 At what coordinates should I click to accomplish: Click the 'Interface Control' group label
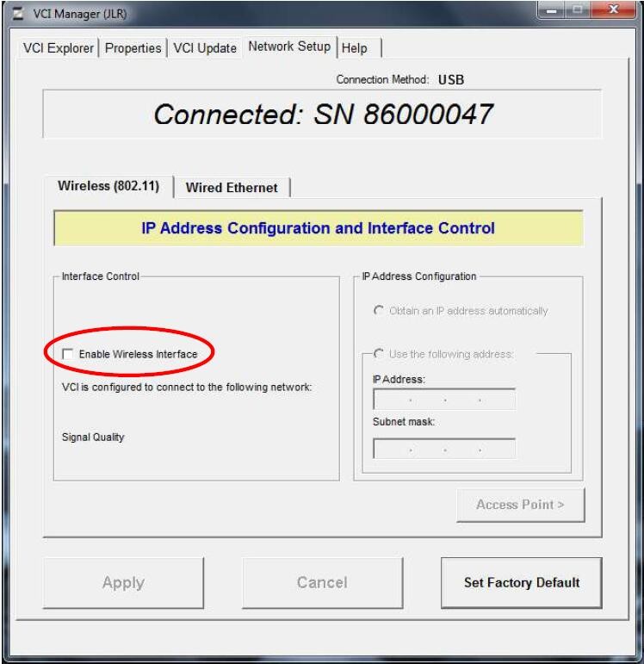tap(101, 276)
